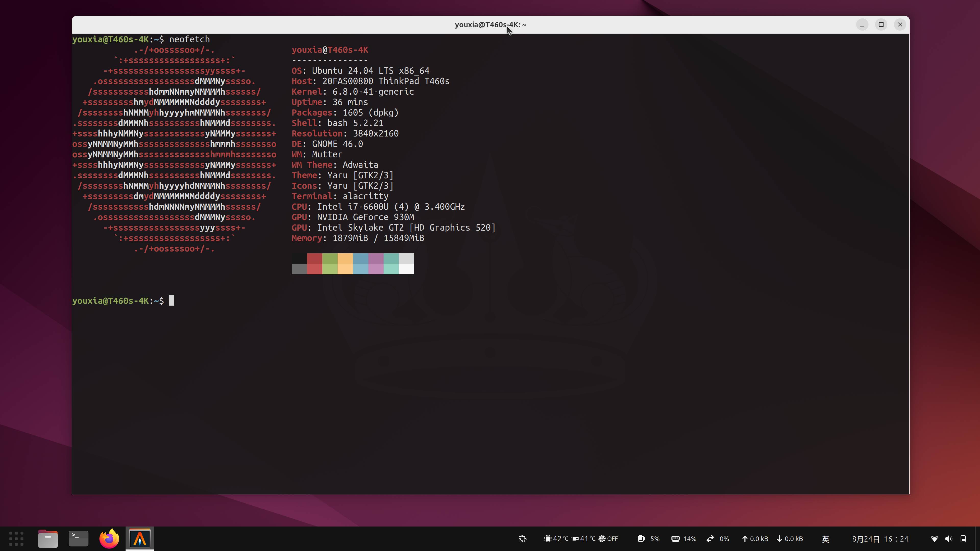Click the memory value '1879MiB / 15849MiB'
Image resolution: width=980 pixels, height=551 pixels.
[x=378, y=238]
